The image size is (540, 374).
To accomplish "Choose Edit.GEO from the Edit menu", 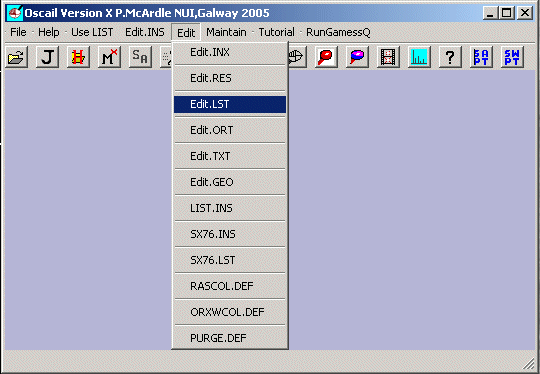I will coord(230,182).
